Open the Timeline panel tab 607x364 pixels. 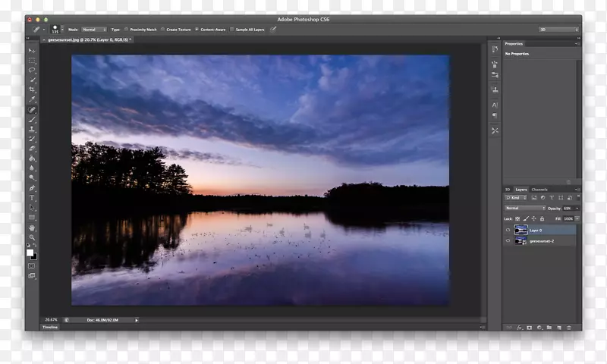pos(50,327)
